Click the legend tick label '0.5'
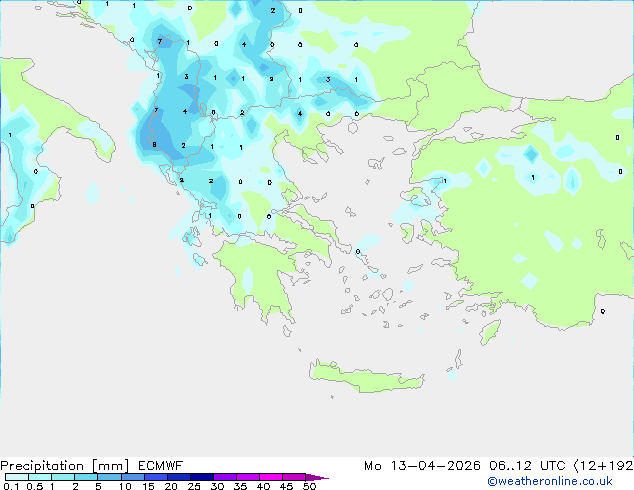 [34, 486]
